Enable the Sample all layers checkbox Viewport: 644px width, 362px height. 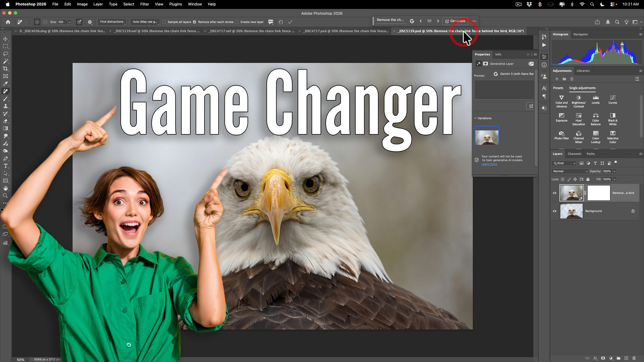[x=164, y=22]
